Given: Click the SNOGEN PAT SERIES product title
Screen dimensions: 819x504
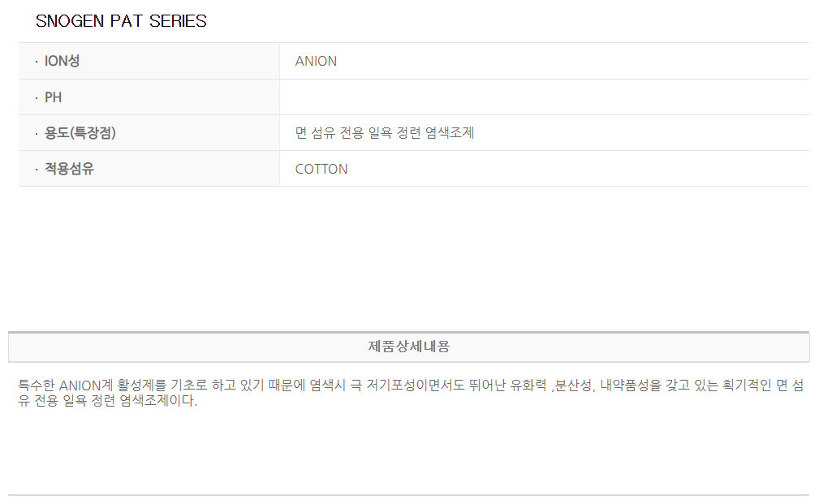Looking at the screenshot, I should click(121, 22).
